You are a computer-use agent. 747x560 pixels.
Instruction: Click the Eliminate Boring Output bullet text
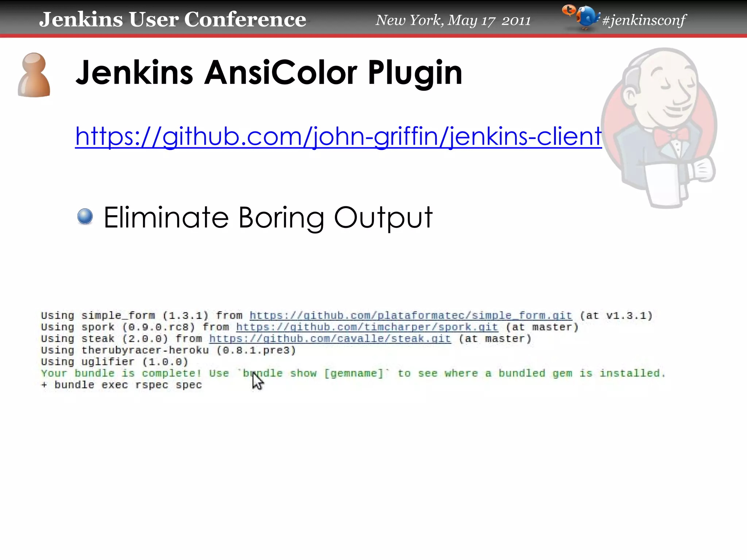point(268,217)
